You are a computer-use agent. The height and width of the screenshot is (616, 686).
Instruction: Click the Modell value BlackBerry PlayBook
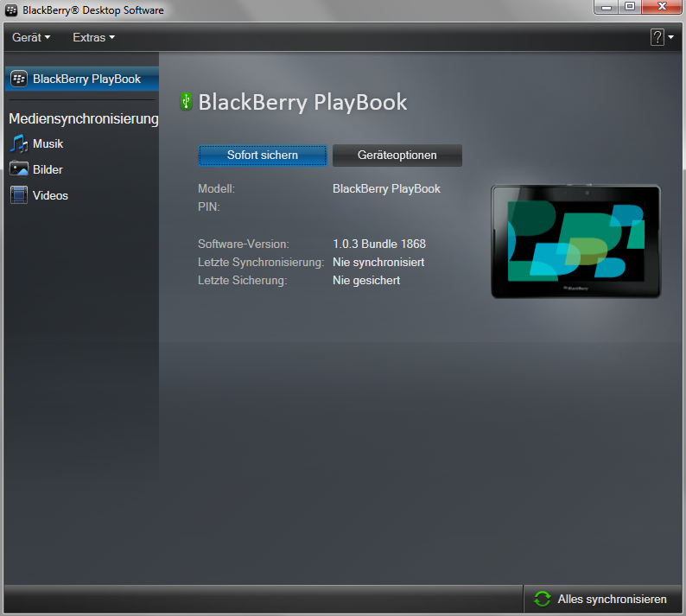[386, 188]
